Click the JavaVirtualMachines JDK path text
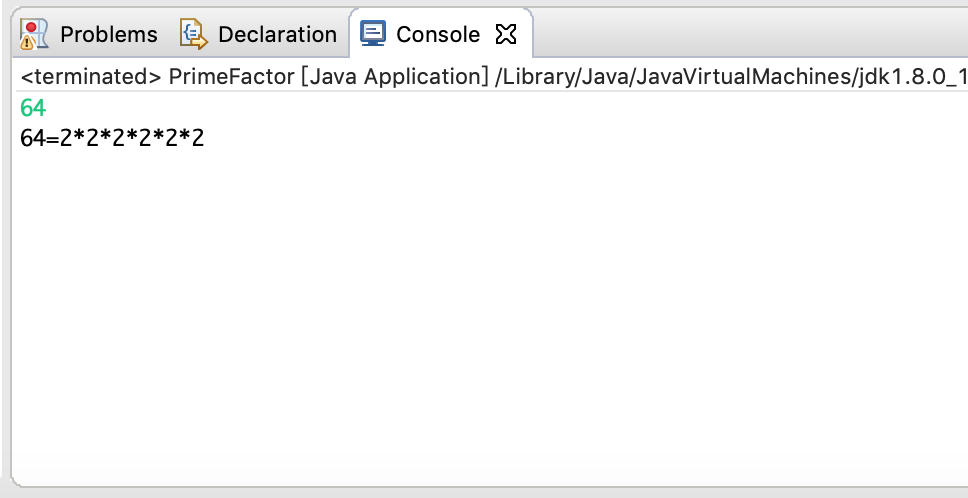 coord(731,77)
